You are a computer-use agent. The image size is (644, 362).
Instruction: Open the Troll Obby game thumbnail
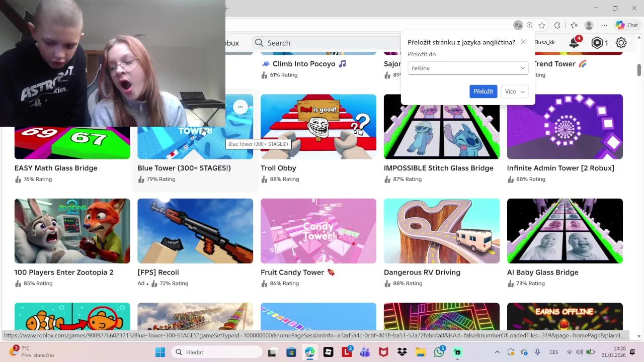point(318,126)
